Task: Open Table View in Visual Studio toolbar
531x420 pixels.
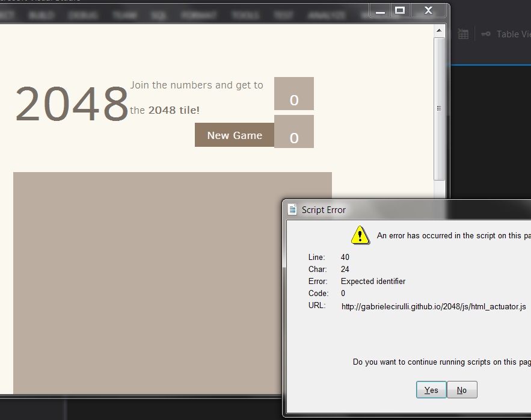Action: 514,34
